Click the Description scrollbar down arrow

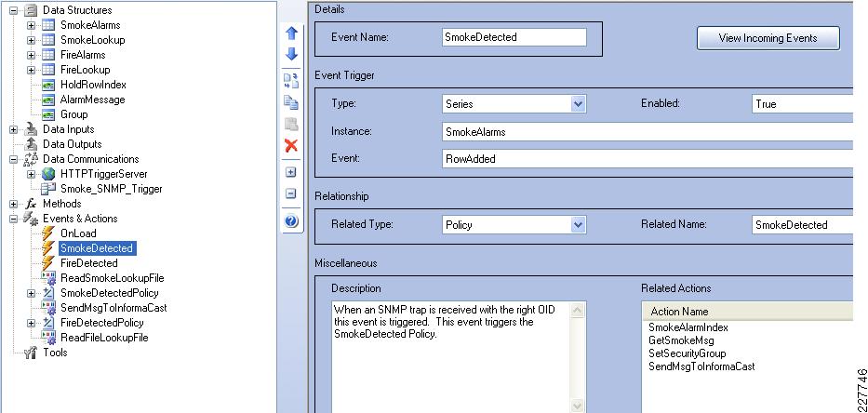tap(578, 406)
